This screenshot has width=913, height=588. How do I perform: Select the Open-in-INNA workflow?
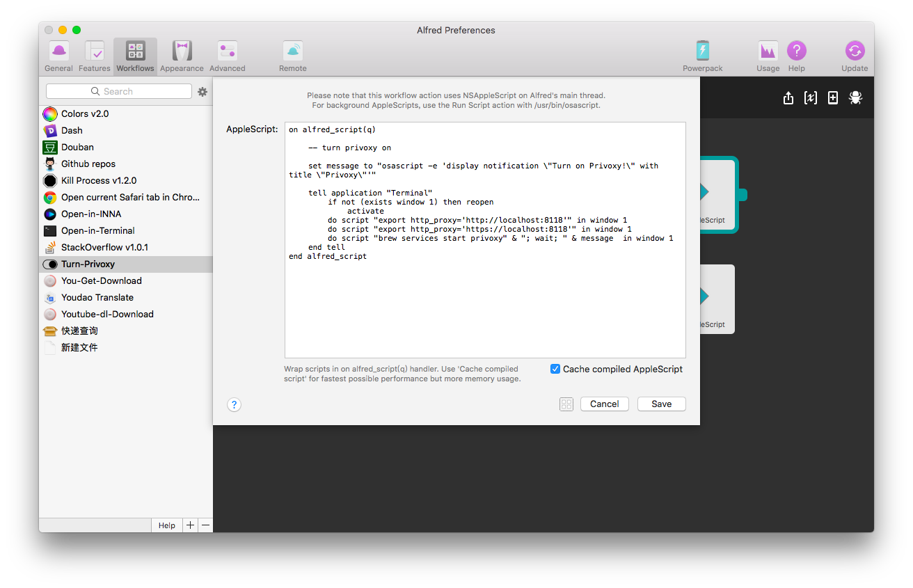pyautogui.click(x=125, y=214)
